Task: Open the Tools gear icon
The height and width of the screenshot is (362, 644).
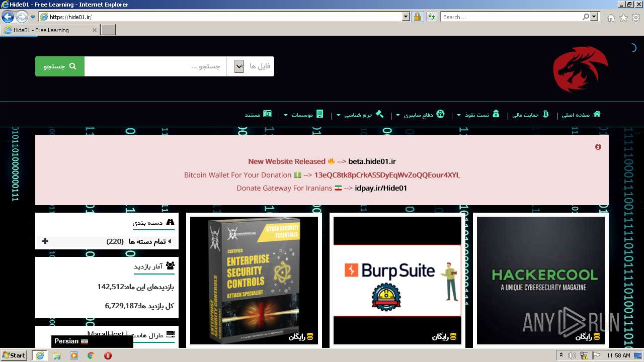Action: [x=636, y=18]
